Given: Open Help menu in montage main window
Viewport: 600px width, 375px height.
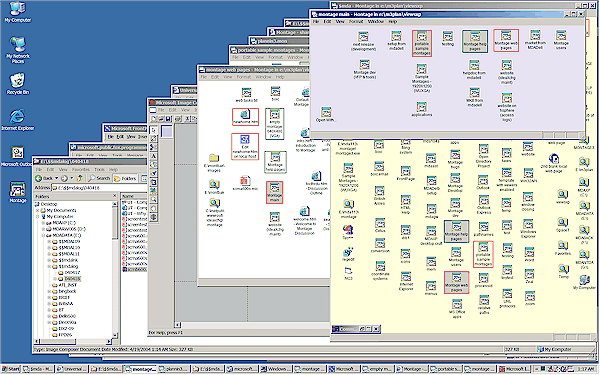Looking at the screenshot, I should pos(393,21).
